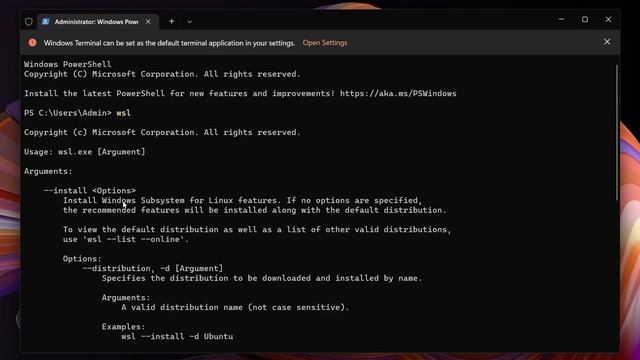The height and width of the screenshot is (360, 640).
Task: Click the 'Install the latest PowerShell' line
Action: (x=240, y=93)
